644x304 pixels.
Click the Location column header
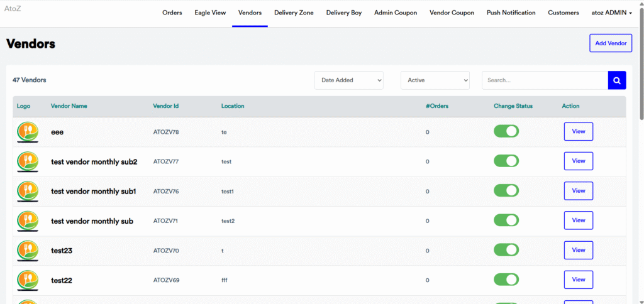coord(233,106)
